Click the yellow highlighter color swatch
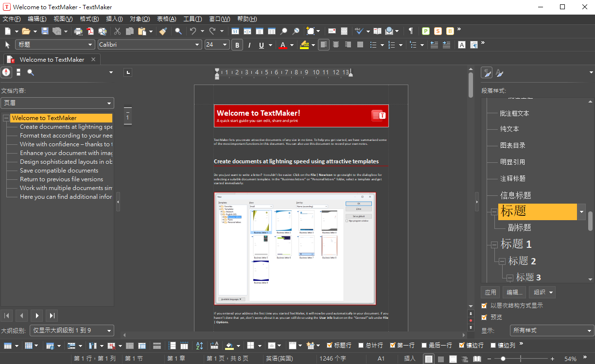This screenshot has height=364, width=595. tap(305, 45)
